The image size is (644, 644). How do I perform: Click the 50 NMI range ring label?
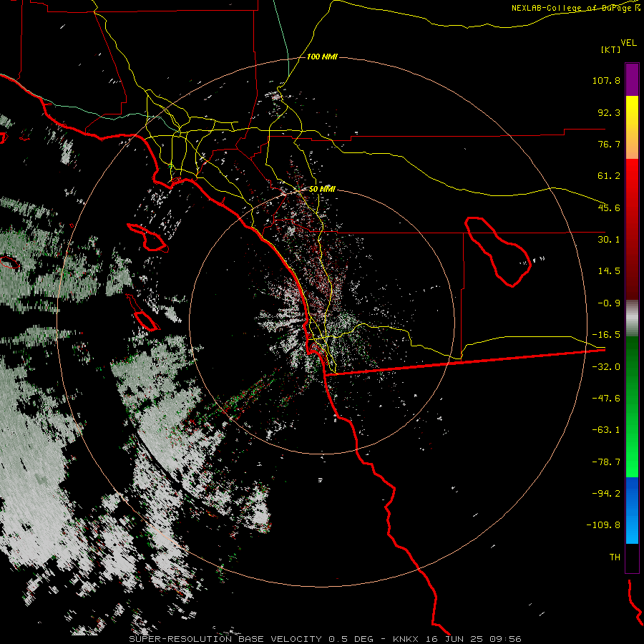coord(322,189)
